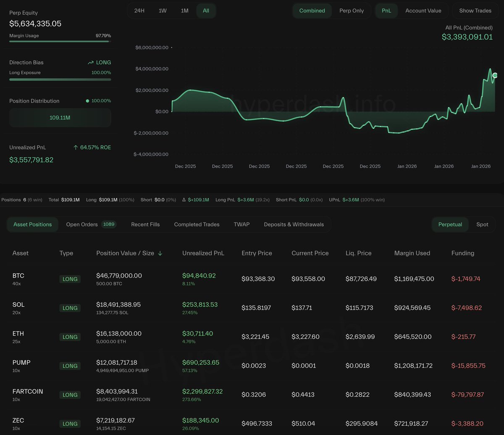
Task: Toggle chart to Account Value
Action: click(423, 11)
